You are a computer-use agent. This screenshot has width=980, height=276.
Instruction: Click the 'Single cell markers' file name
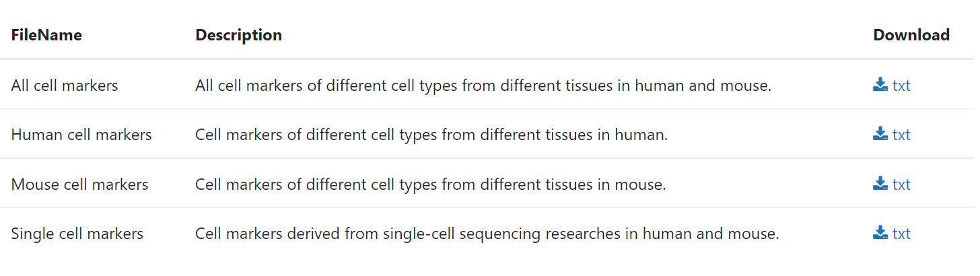click(x=77, y=234)
